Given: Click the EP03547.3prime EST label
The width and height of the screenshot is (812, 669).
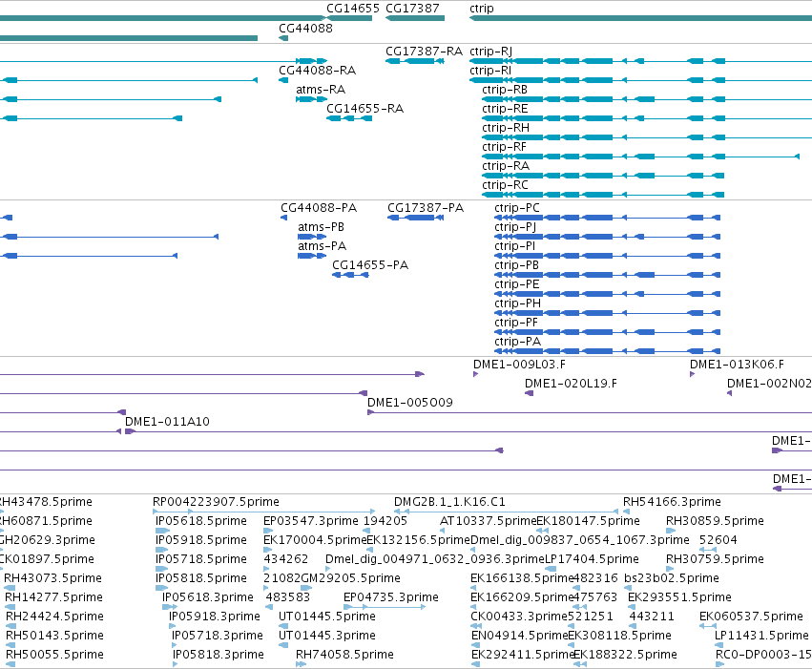Looking at the screenshot, I should tap(311, 521).
